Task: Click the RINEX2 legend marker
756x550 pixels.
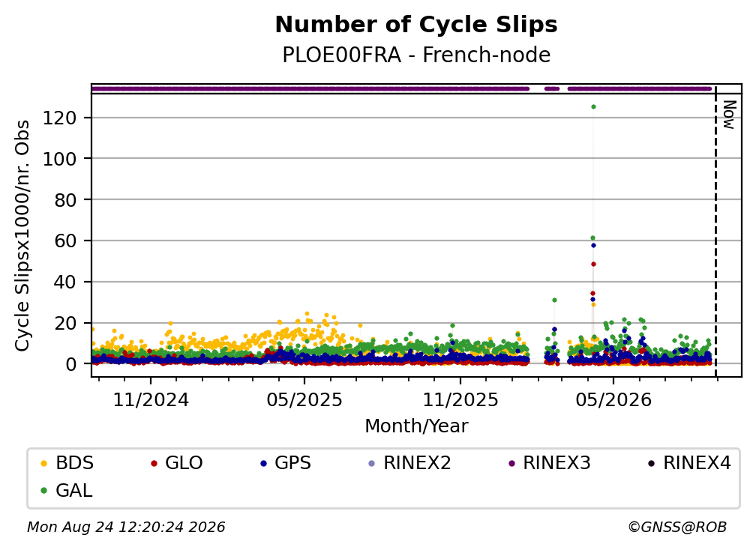Action: (x=371, y=463)
